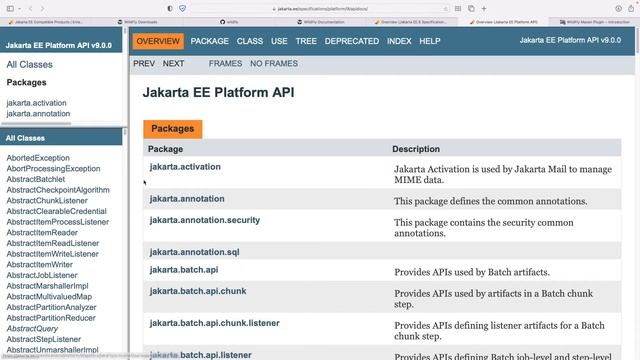640x360 pixels.
Task: Click the privacy shield icon
Action: point(182,8)
